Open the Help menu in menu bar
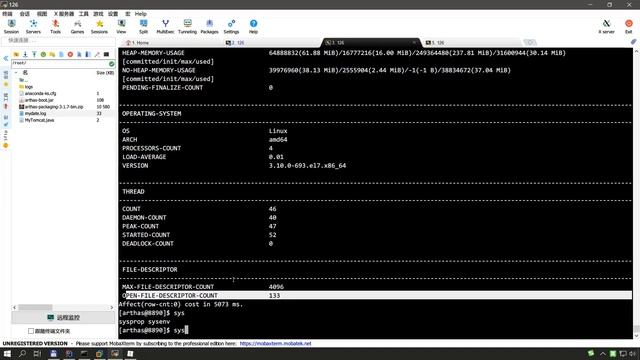Screen dimensions: 640x360 (141, 13)
